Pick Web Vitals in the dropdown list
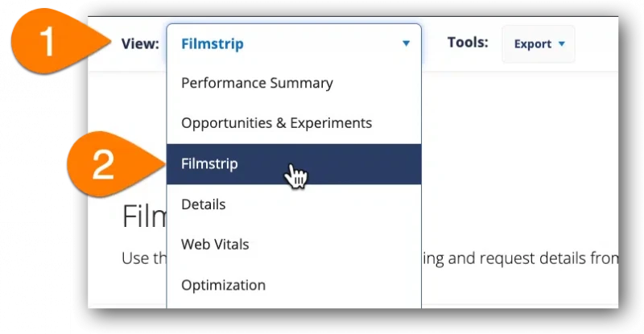644x334 pixels. (x=294, y=245)
